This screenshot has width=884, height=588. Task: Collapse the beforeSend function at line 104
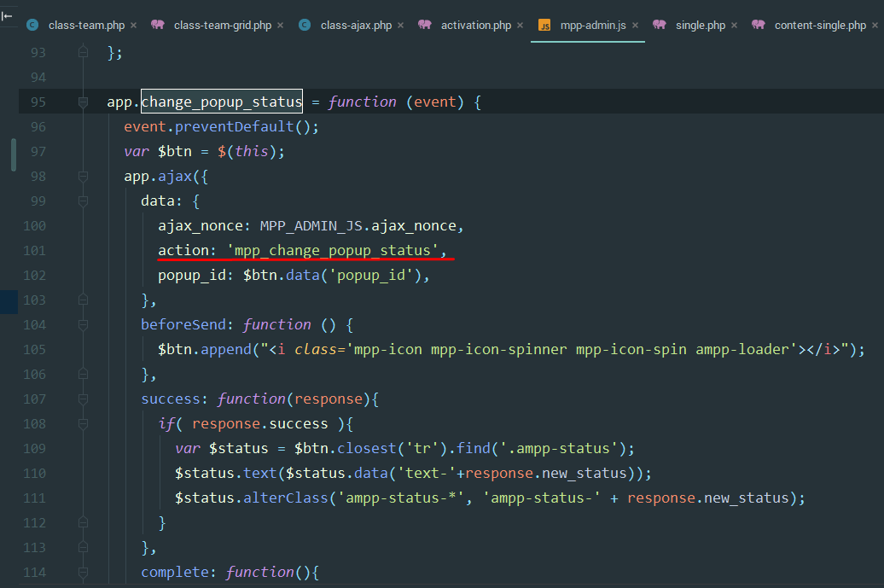83,325
